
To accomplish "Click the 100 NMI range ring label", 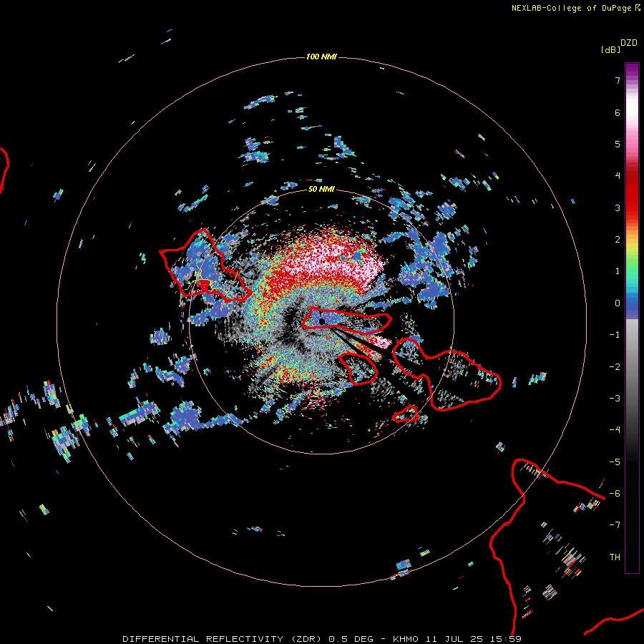I will point(321,57).
